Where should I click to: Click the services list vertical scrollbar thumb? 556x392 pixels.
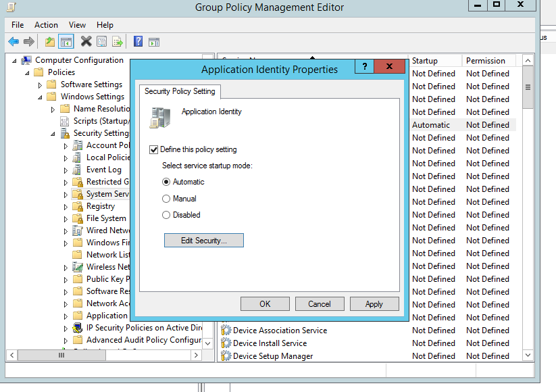click(528, 87)
